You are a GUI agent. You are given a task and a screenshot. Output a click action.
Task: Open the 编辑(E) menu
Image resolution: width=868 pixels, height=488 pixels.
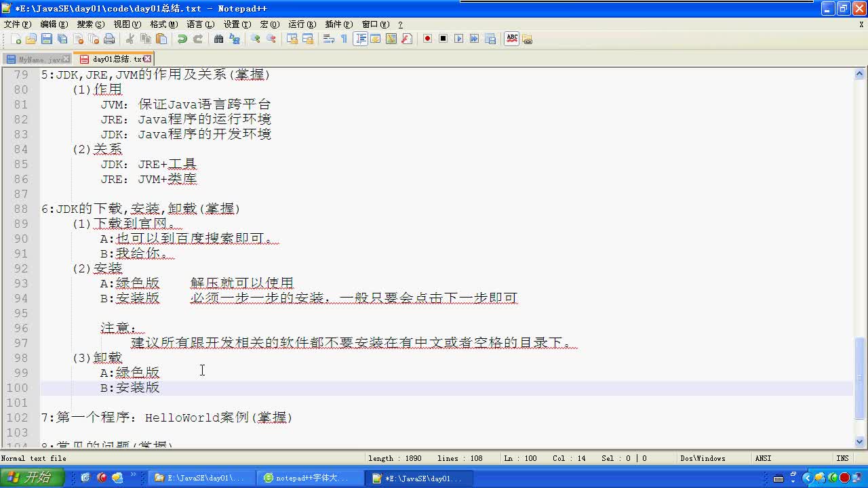[54, 24]
